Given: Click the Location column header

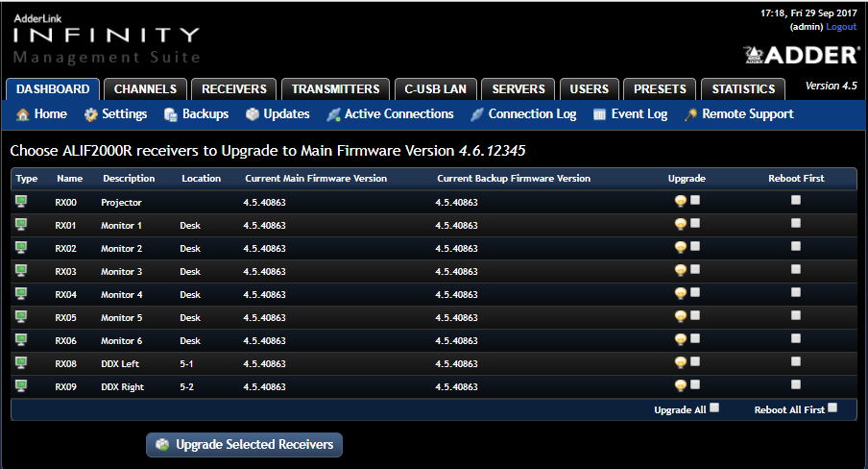Looking at the screenshot, I should coord(201,179).
